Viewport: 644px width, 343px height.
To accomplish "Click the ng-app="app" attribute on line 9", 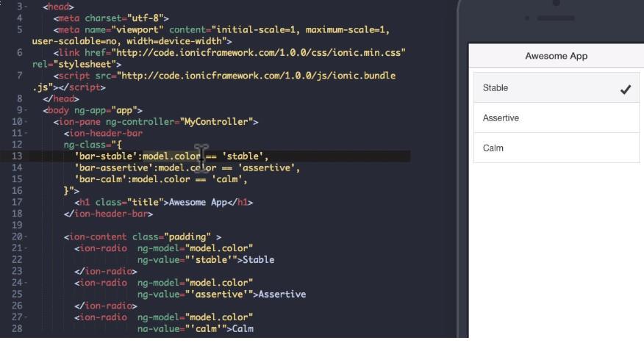I will [106, 110].
